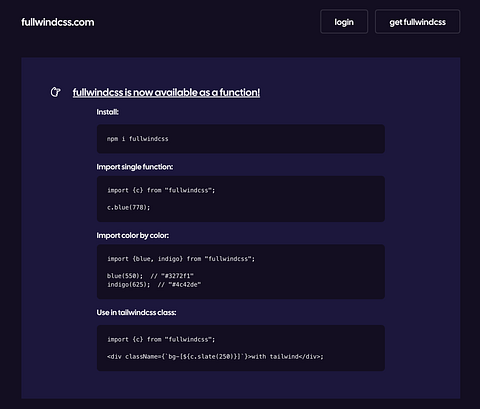Click the div className code line
Screen dimensions: 480x409
[x=215, y=356]
